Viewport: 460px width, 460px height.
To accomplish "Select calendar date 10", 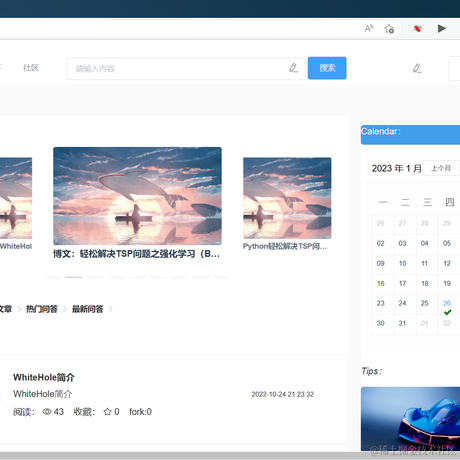I will 403,263.
